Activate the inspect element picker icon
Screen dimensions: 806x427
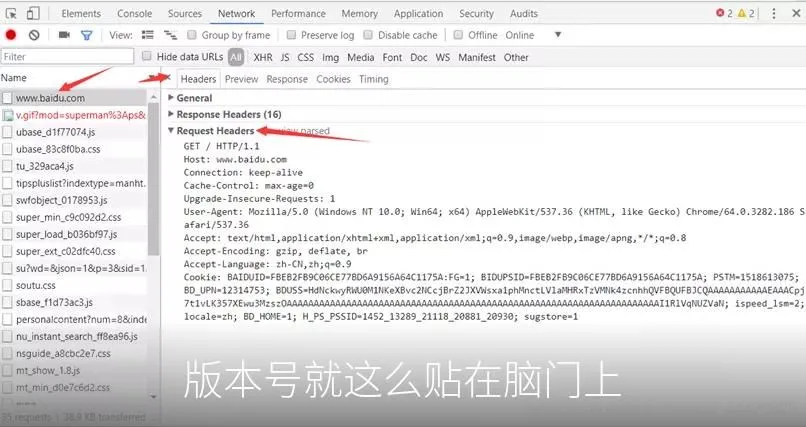click(11, 13)
